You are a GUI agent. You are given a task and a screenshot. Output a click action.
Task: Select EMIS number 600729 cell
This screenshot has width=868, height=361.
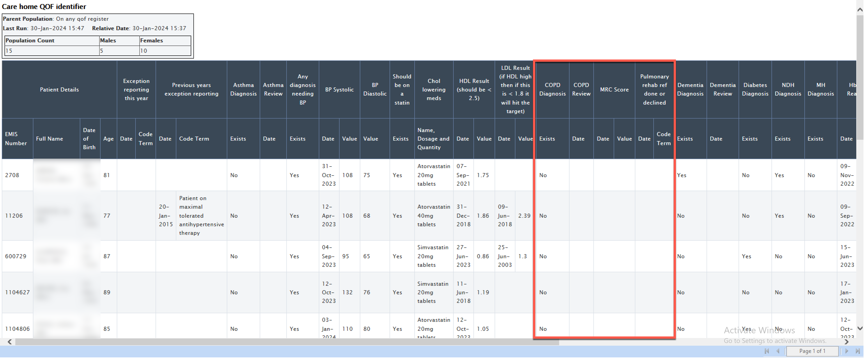click(18, 256)
